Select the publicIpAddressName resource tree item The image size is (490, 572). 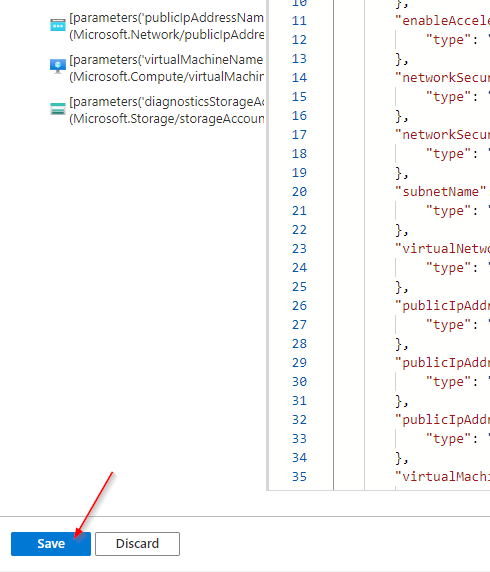click(x=157, y=26)
